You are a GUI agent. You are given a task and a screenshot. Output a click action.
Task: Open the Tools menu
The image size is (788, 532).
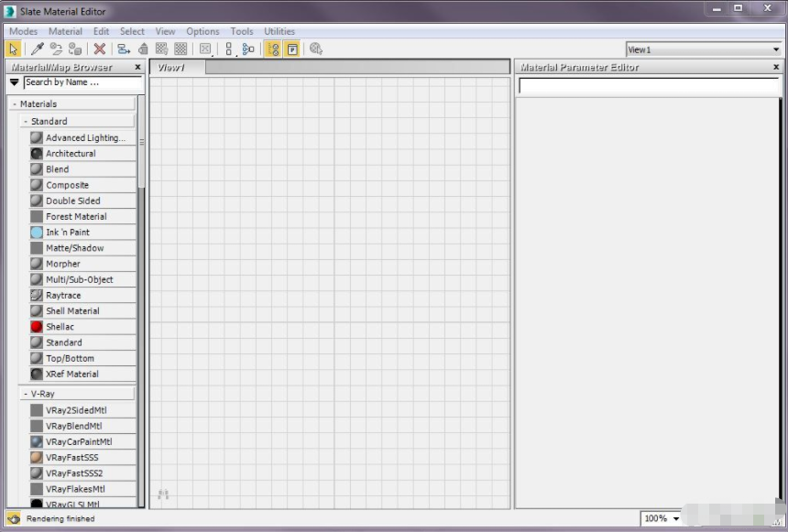242,31
